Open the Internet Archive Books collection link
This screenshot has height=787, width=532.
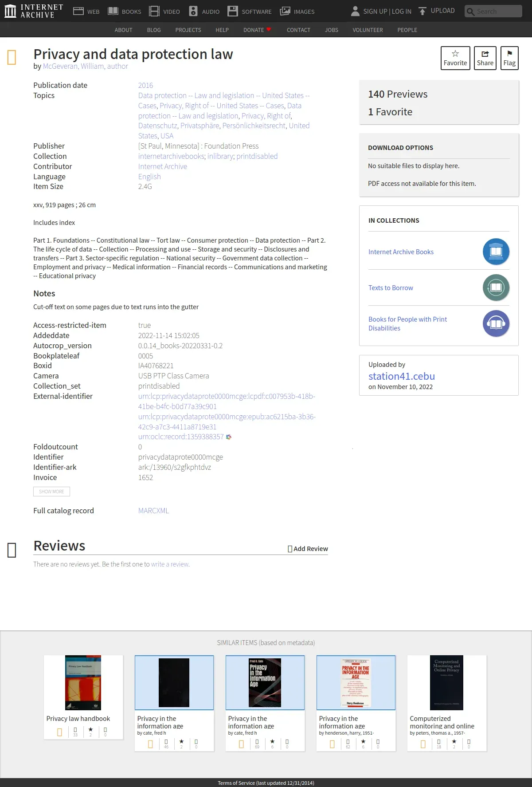pos(401,252)
